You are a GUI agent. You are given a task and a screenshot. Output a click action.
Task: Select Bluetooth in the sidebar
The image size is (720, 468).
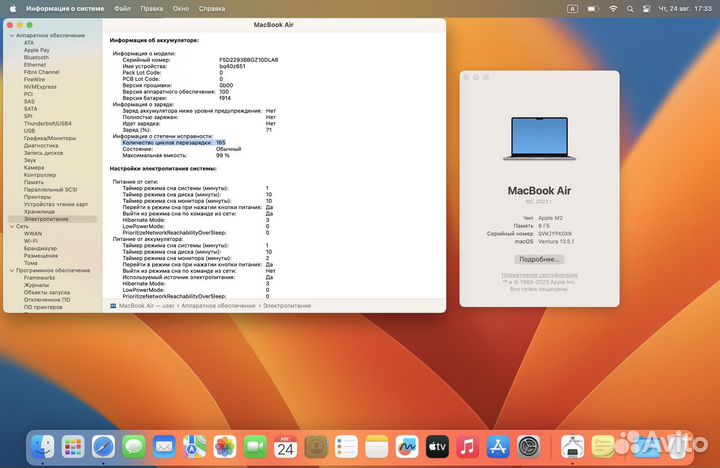[36, 57]
